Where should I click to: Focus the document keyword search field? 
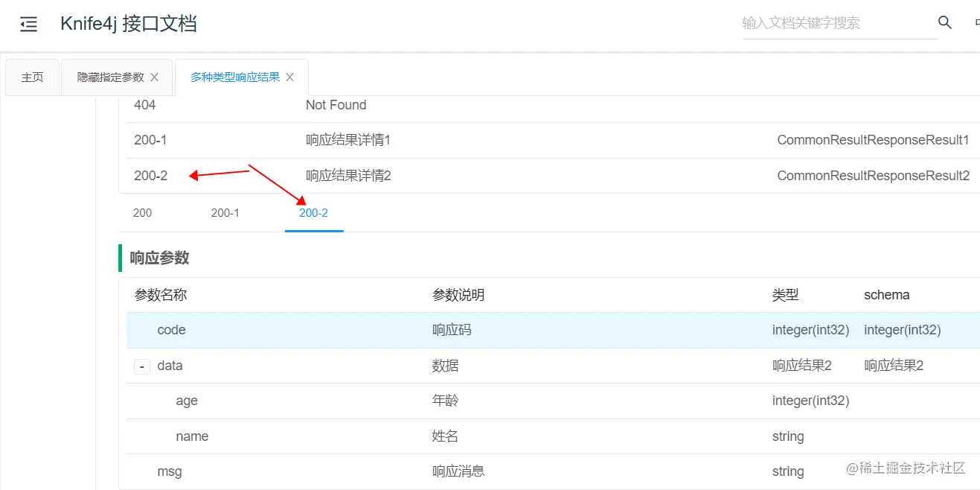click(839, 23)
